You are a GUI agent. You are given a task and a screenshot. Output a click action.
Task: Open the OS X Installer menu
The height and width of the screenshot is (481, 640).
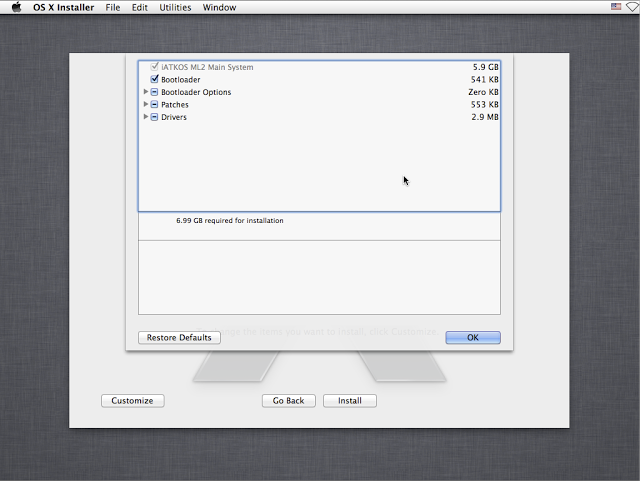[63, 7]
